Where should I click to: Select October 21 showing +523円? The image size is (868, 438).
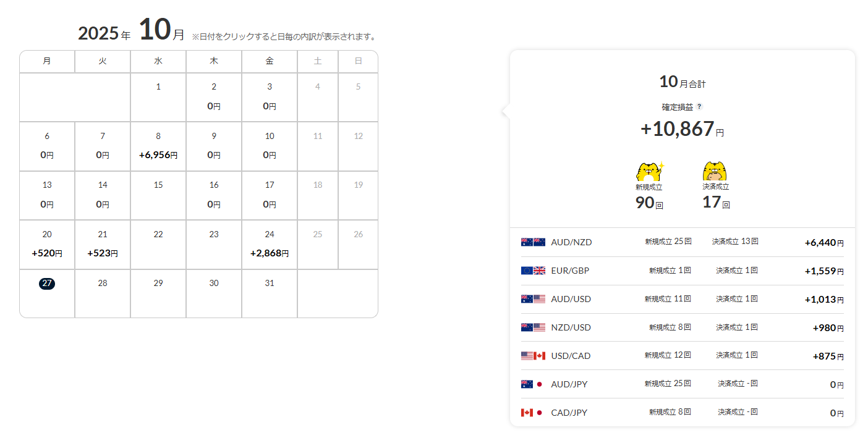103,245
